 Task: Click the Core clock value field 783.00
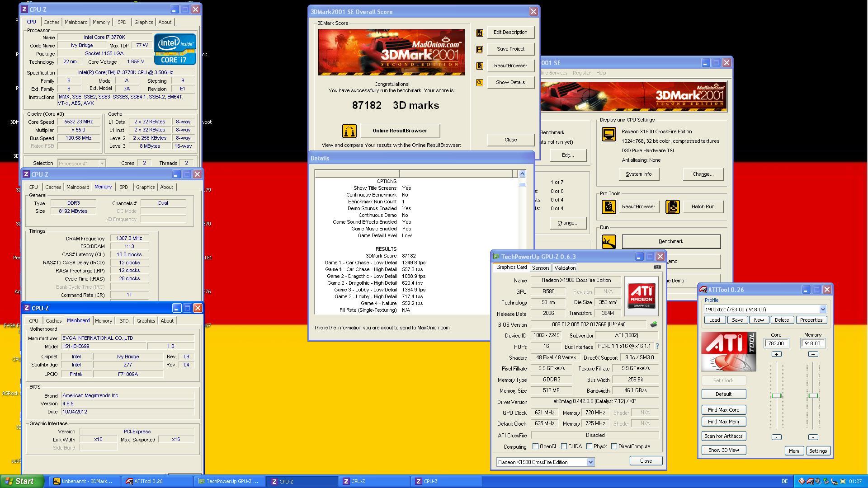click(x=776, y=344)
